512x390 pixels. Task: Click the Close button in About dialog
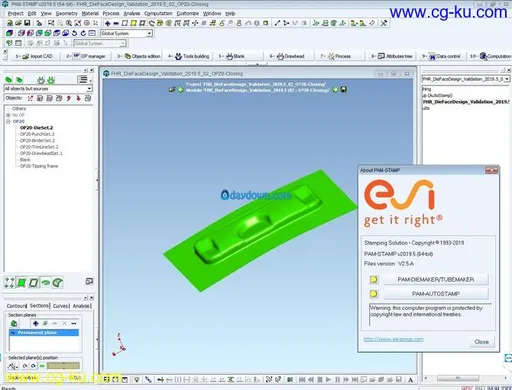point(481,342)
